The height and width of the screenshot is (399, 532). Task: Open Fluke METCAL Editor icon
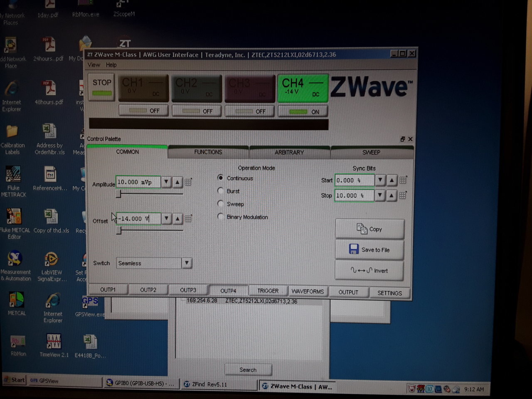[15, 224]
